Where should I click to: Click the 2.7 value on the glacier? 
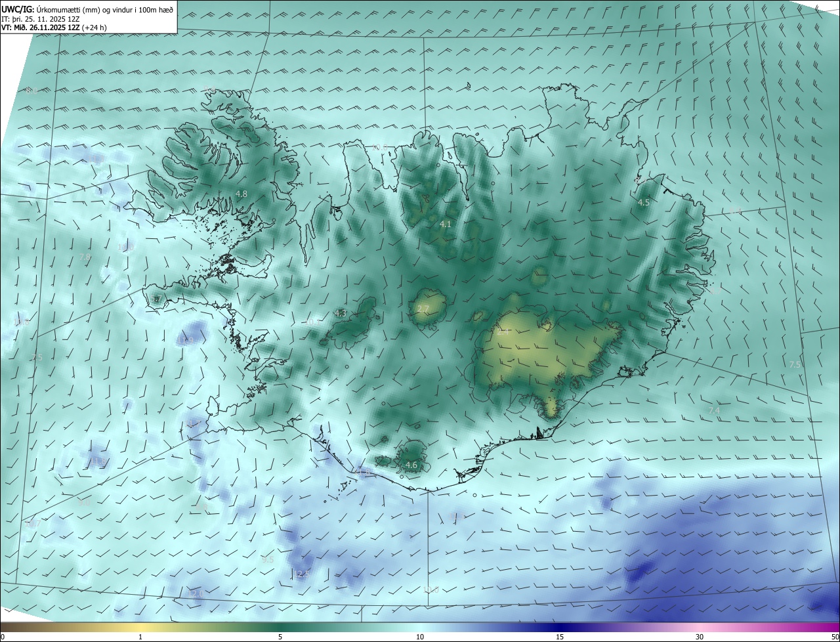423,309
